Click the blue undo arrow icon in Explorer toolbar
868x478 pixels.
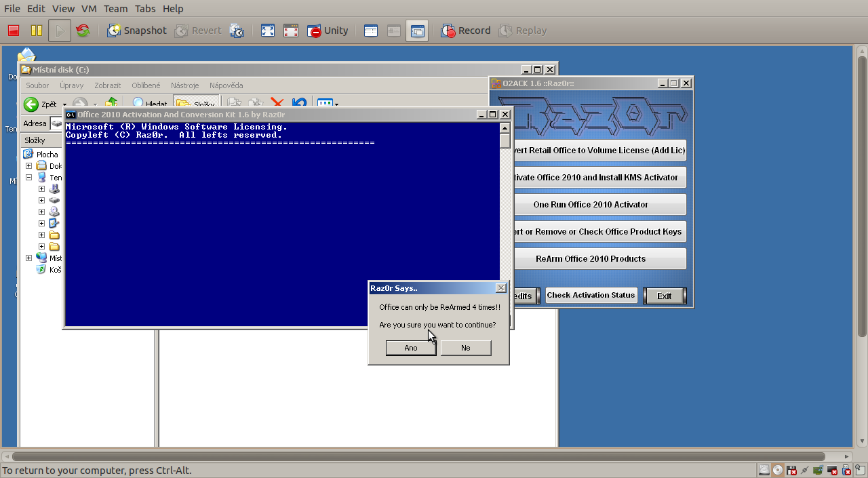[x=299, y=104]
